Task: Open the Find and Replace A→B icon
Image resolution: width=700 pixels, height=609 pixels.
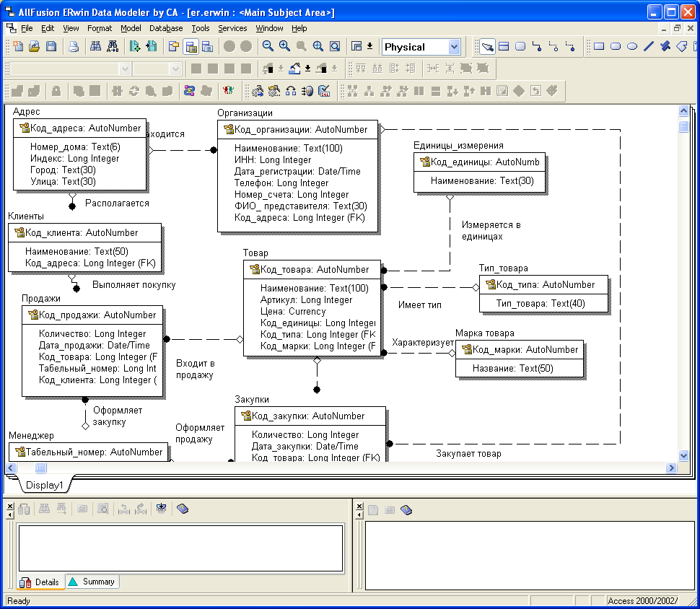Action: point(113,46)
